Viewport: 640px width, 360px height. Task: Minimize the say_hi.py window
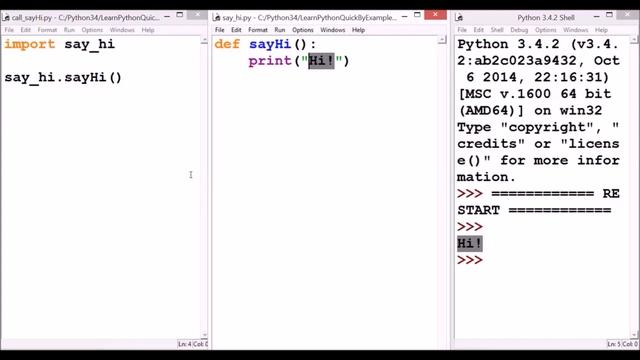coord(404,16)
